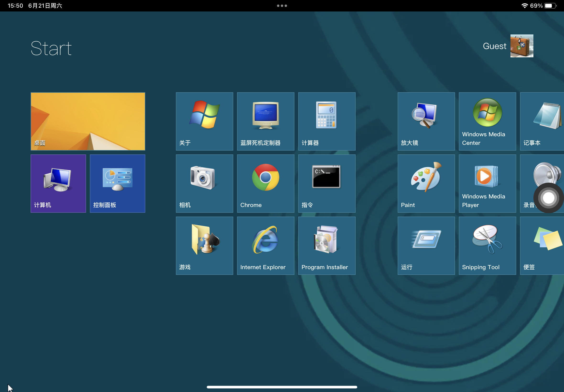Open Windows Media Player tile
This screenshot has height=392, width=564.
click(487, 184)
